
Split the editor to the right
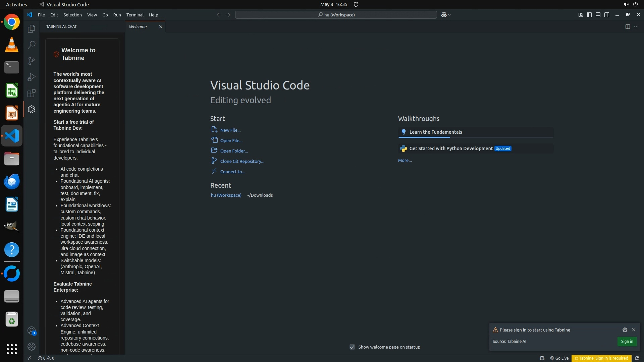pos(628,27)
